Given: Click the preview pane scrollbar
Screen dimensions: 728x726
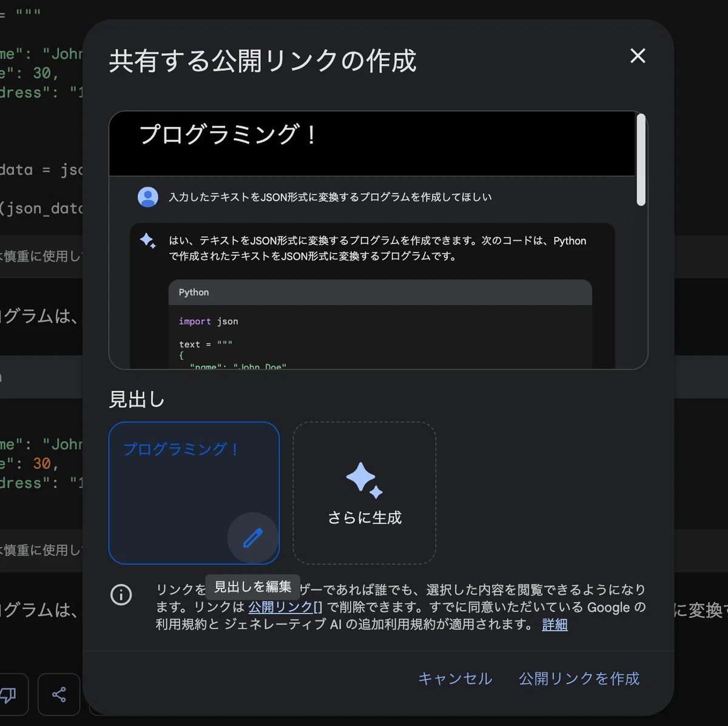Looking at the screenshot, I should pos(641,160).
